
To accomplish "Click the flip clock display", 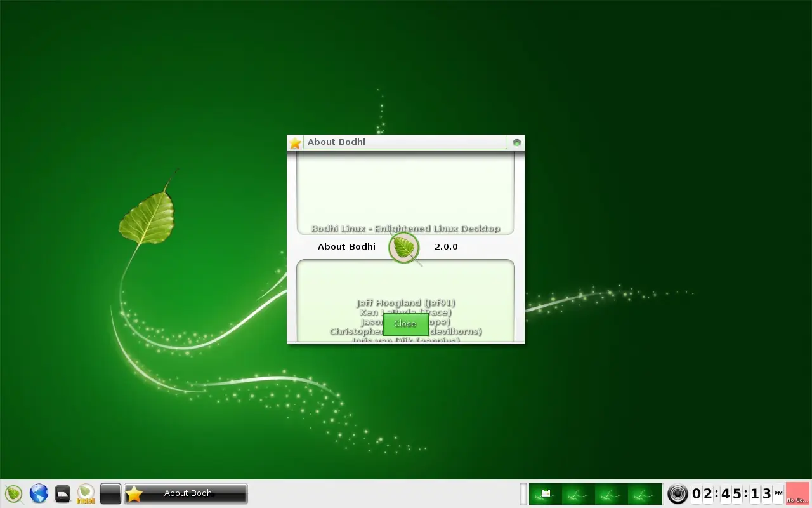I will pyautogui.click(x=738, y=493).
